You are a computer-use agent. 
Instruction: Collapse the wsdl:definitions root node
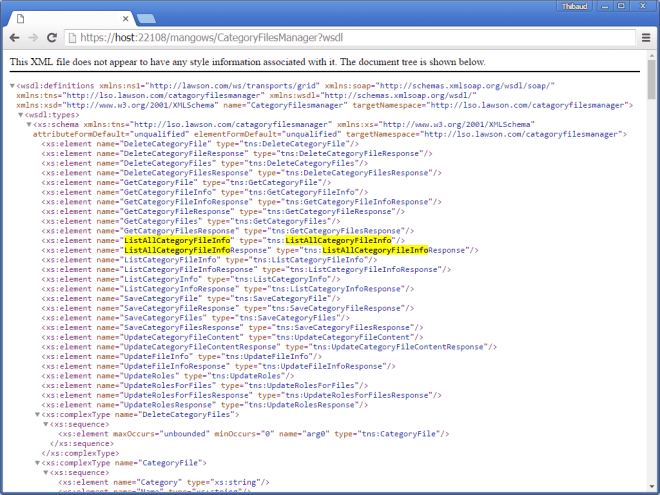[12, 86]
